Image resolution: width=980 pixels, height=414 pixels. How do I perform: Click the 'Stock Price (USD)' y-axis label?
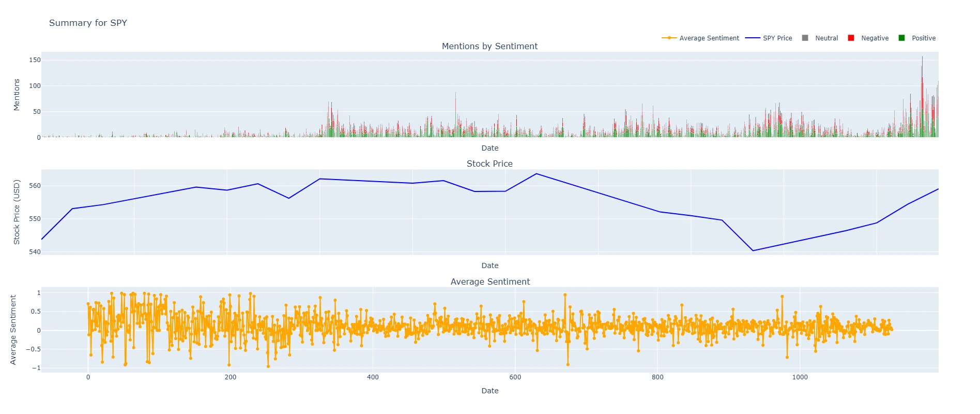coord(17,212)
